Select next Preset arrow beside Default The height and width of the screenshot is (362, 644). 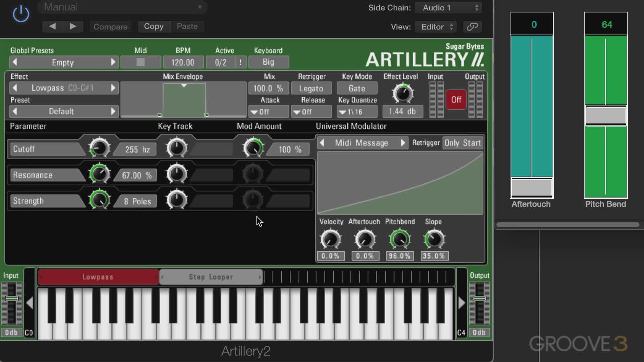(113, 111)
